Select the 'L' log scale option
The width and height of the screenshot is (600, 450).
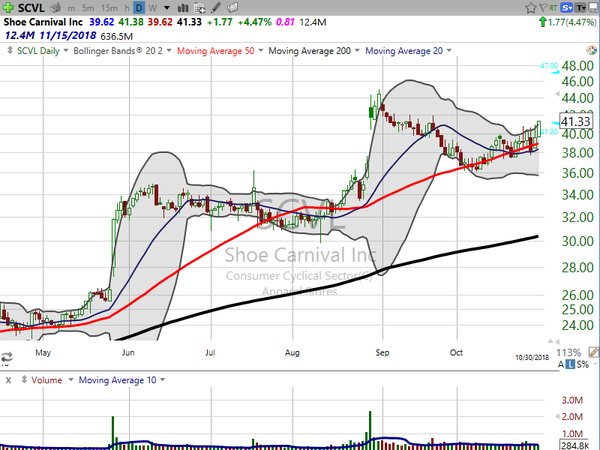point(571,365)
